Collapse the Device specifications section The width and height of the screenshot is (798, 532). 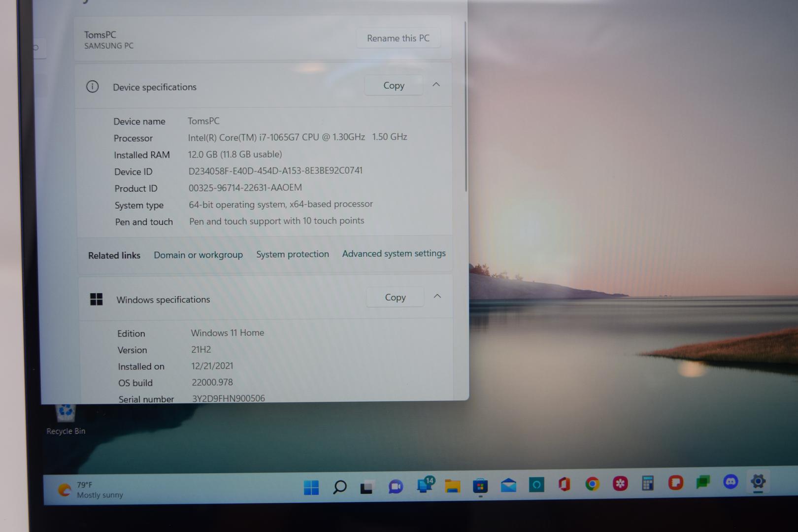pos(436,85)
